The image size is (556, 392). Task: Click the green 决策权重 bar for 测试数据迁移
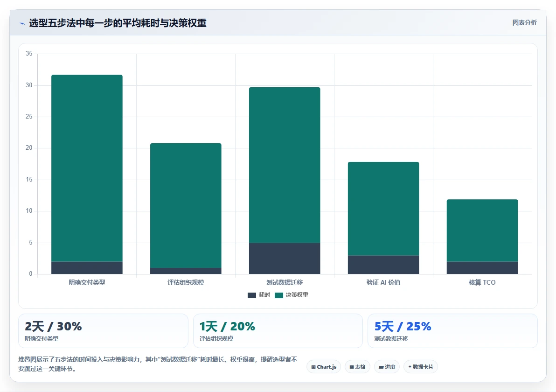285,165
